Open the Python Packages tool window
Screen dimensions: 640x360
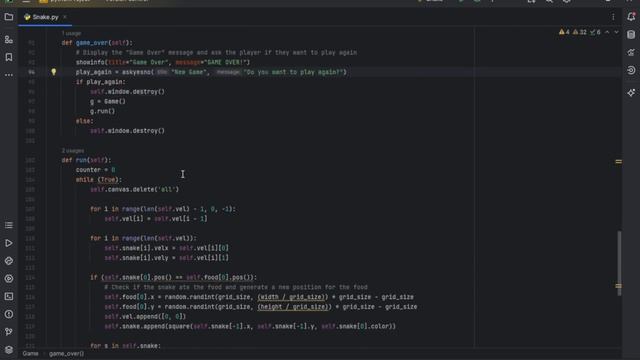9,261
